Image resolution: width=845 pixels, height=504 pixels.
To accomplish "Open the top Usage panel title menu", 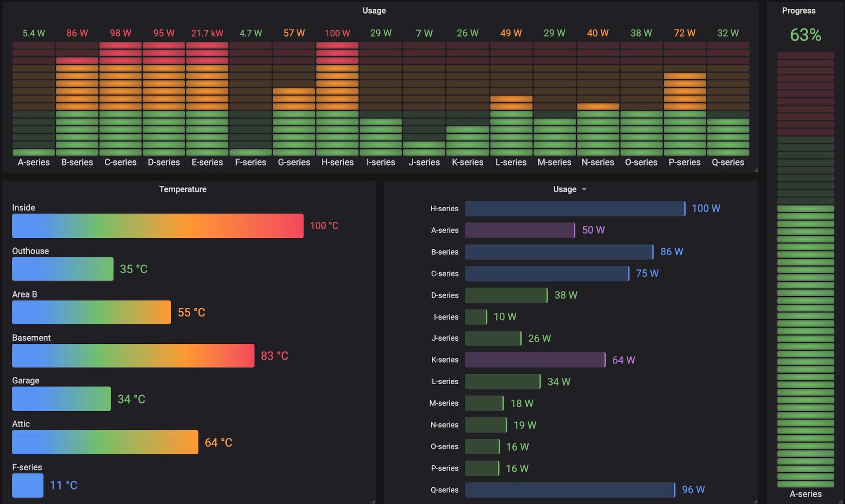I will coord(374,10).
